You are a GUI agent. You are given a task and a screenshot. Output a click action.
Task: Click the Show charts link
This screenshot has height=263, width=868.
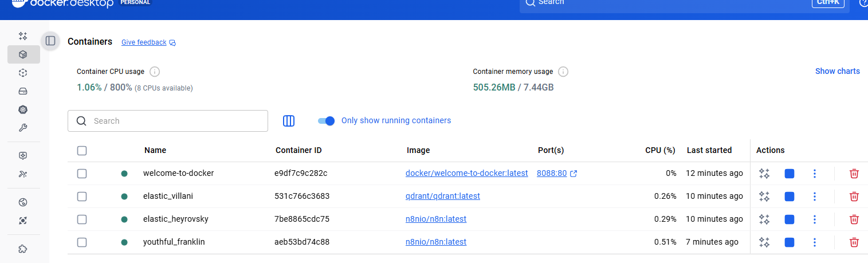(837, 71)
